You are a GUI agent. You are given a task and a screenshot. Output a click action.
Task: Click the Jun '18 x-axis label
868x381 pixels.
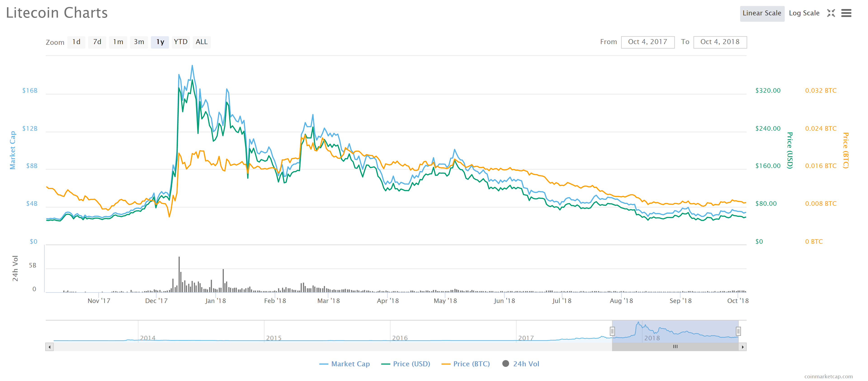pos(505,301)
